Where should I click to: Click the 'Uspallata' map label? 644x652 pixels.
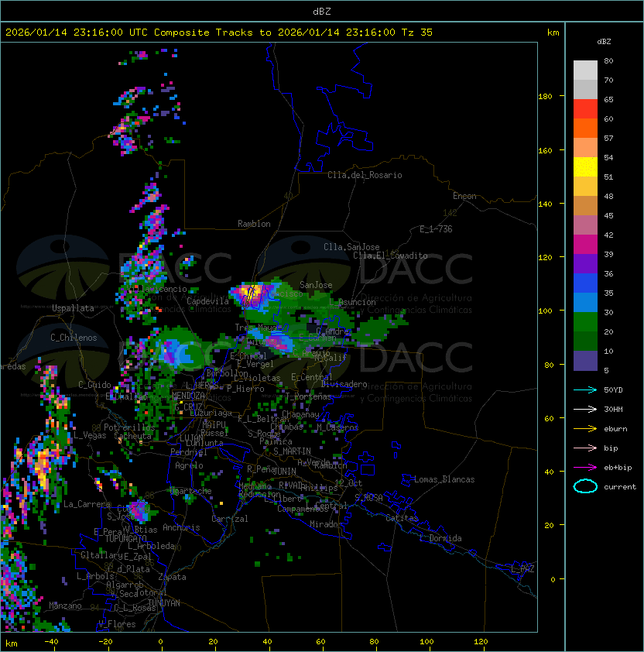pyautogui.click(x=73, y=308)
